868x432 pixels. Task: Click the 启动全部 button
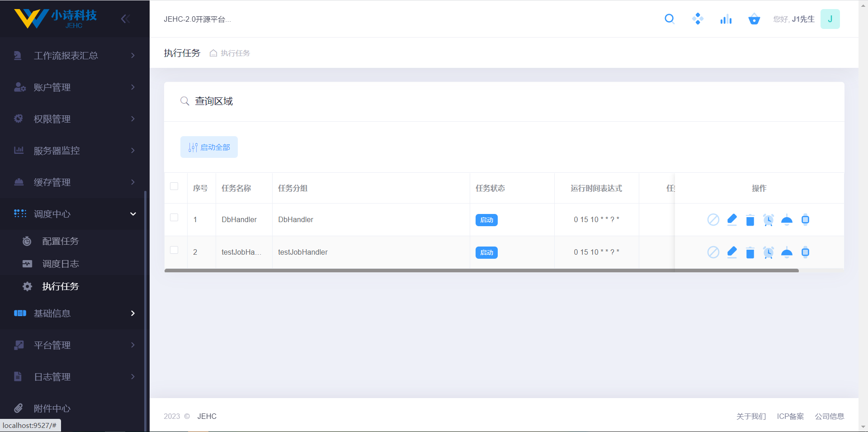[209, 147]
